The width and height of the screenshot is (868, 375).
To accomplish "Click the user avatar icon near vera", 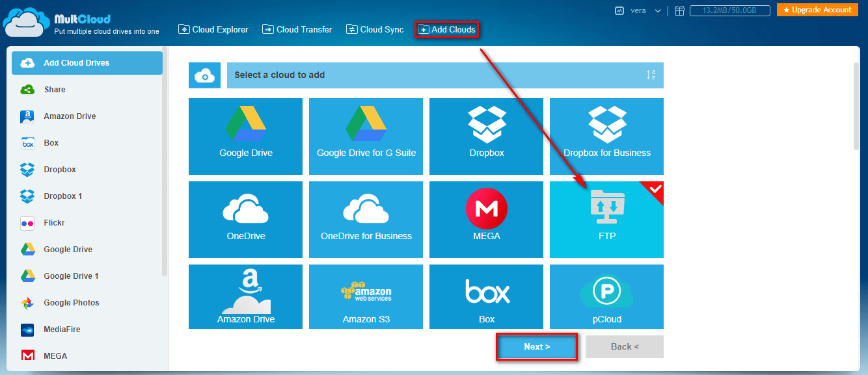I will click(x=619, y=10).
